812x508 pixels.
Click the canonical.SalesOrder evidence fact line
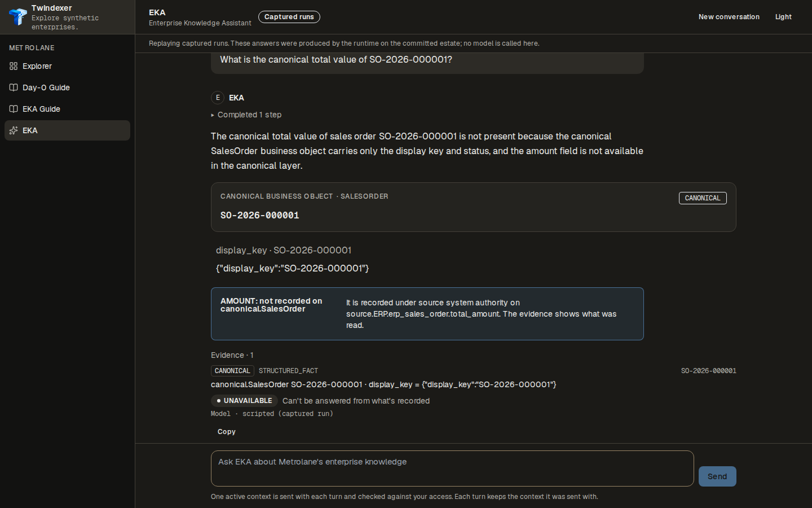click(x=383, y=384)
